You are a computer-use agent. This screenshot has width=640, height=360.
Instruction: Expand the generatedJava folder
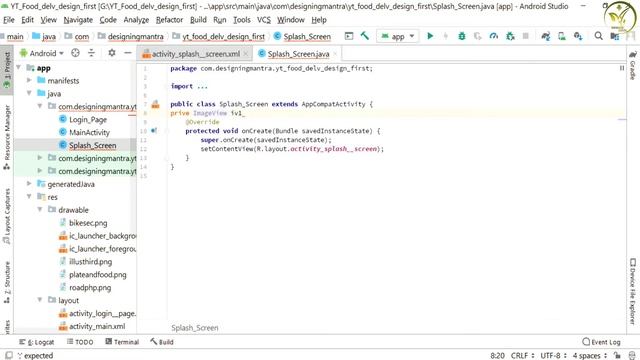click(29, 184)
